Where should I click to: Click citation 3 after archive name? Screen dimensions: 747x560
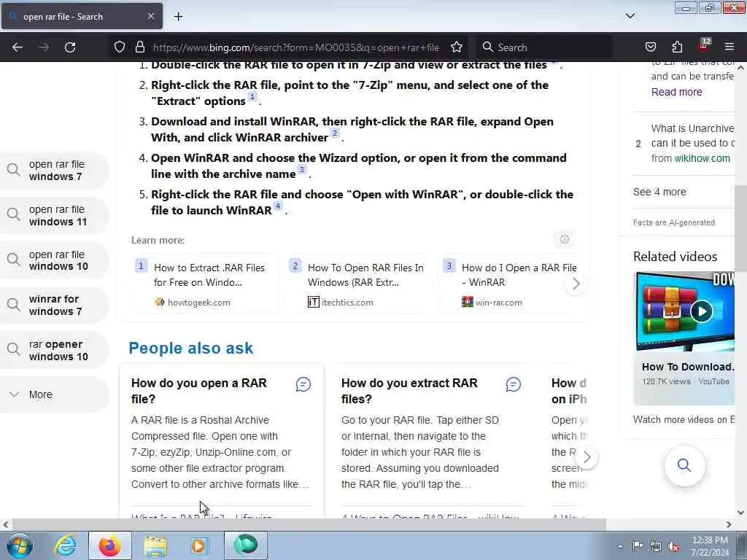pos(301,169)
